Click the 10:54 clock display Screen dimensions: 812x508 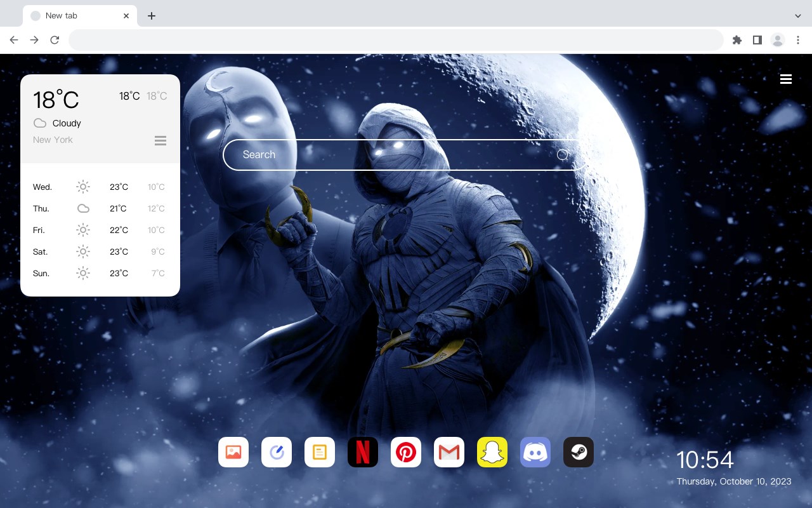point(705,460)
